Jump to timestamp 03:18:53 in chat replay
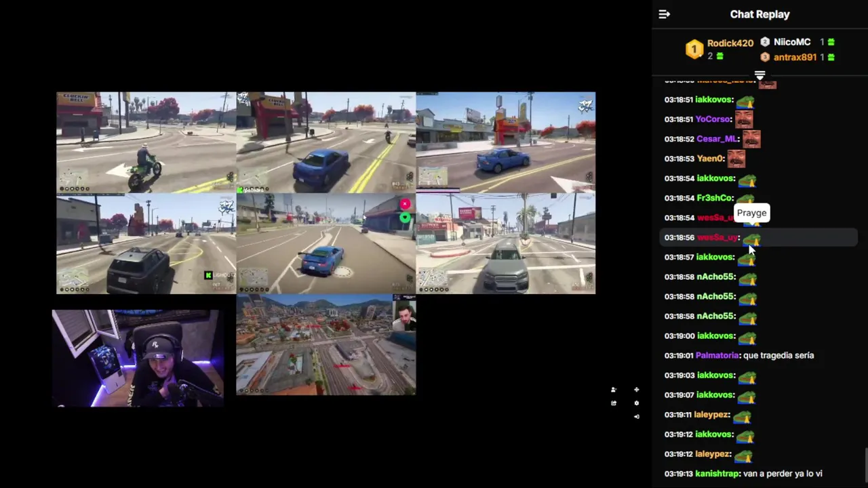Image resolution: width=868 pixels, height=488 pixels. [679, 159]
